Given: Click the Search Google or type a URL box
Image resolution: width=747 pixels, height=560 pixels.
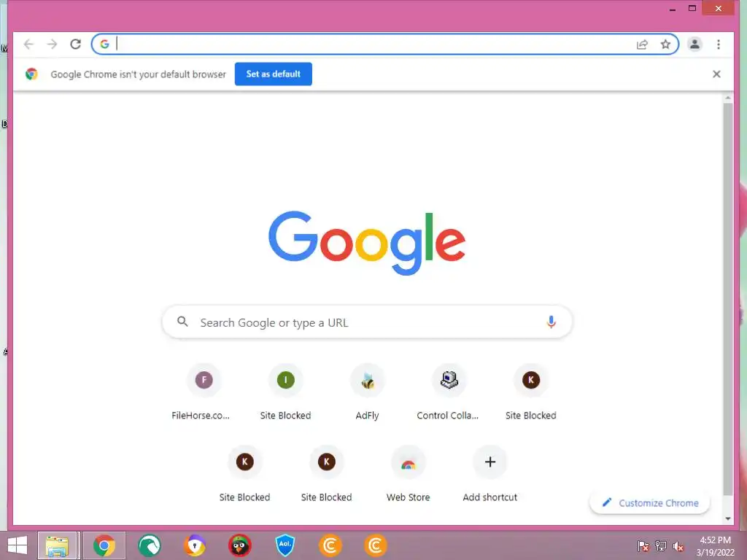Looking at the screenshot, I should point(367,322).
